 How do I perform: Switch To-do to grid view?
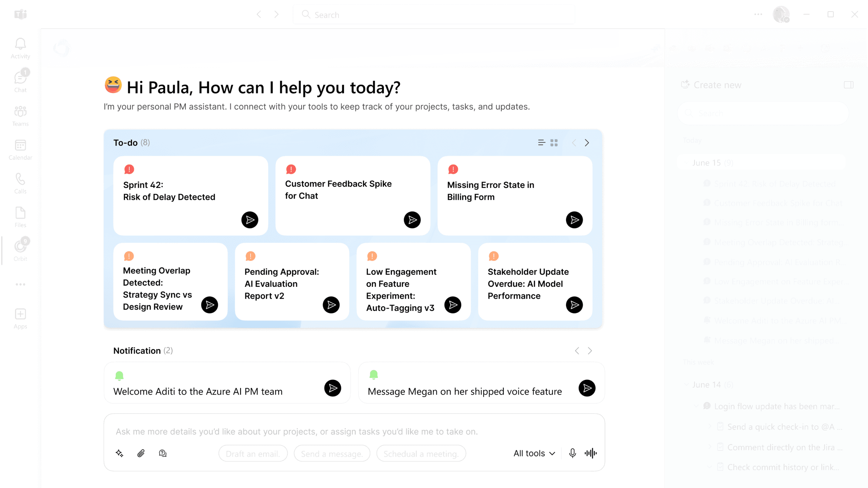(x=554, y=143)
